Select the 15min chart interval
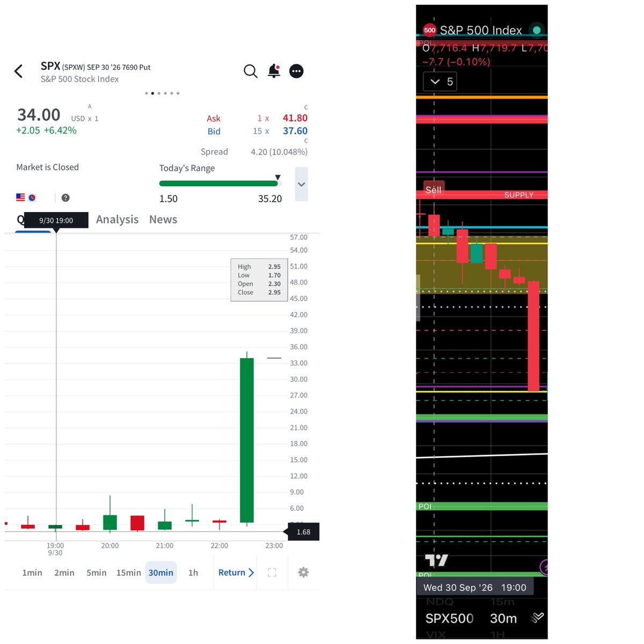This screenshot has width=644, height=644. click(129, 573)
